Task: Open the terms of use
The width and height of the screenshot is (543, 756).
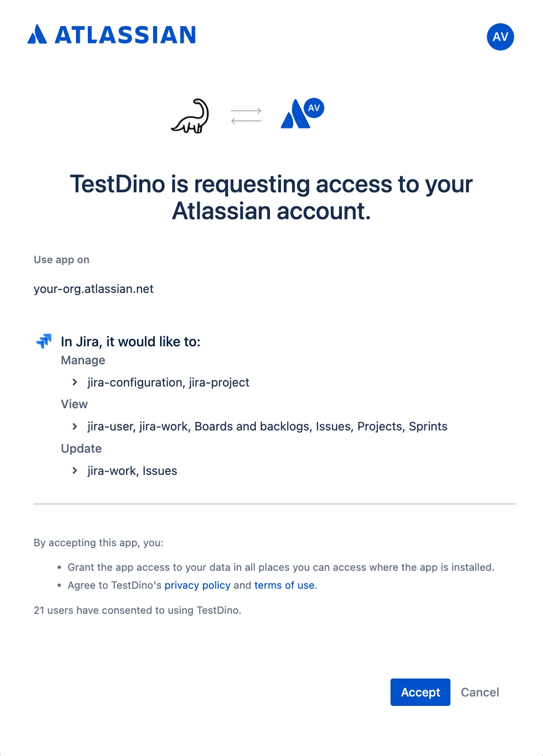Action: (284, 585)
